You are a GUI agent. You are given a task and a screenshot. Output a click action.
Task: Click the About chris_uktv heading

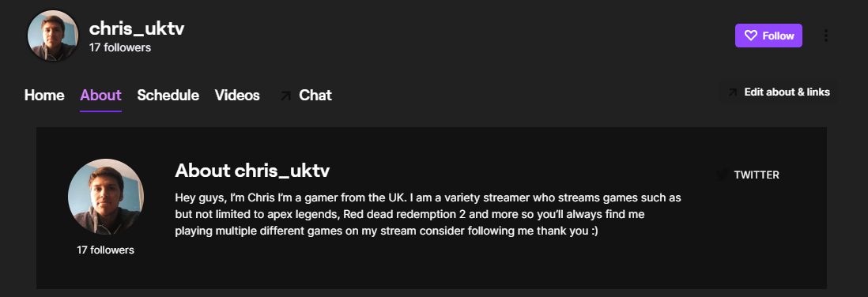(x=252, y=171)
